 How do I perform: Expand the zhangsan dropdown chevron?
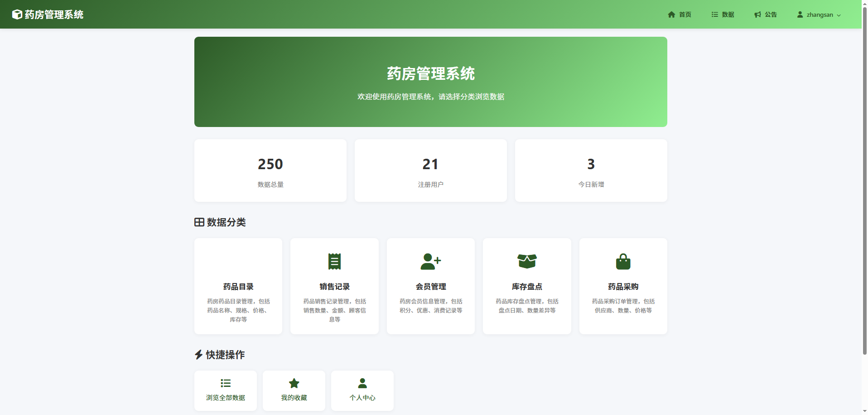(x=839, y=15)
